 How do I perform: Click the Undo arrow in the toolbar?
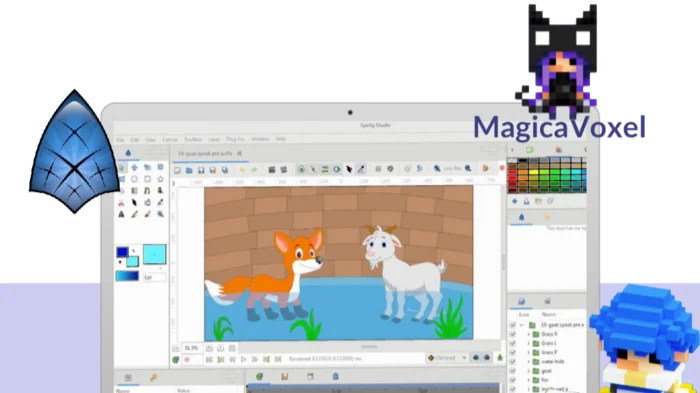[x=242, y=170]
